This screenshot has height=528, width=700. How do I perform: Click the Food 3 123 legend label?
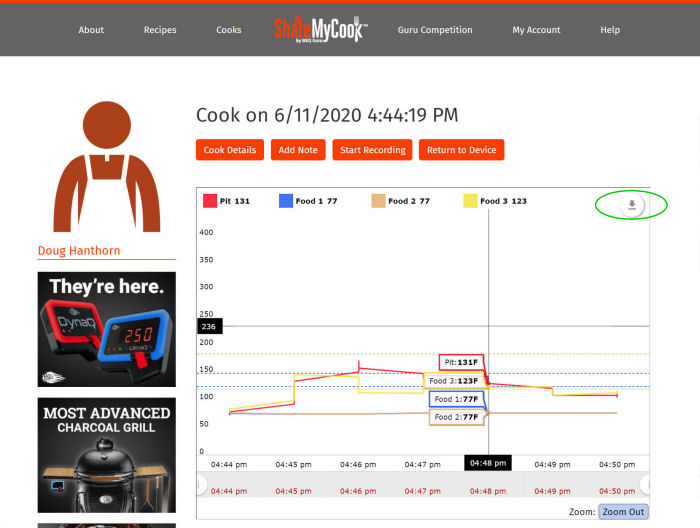[504, 201]
